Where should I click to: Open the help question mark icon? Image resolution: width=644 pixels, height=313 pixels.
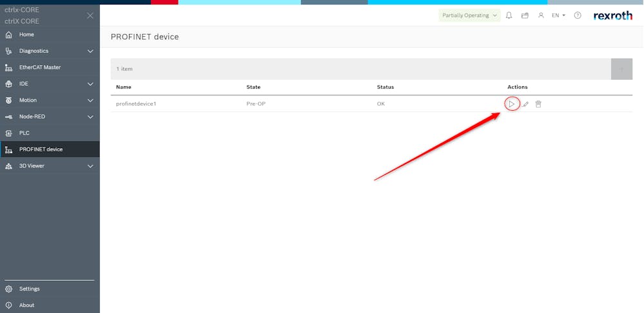pyautogui.click(x=578, y=15)
